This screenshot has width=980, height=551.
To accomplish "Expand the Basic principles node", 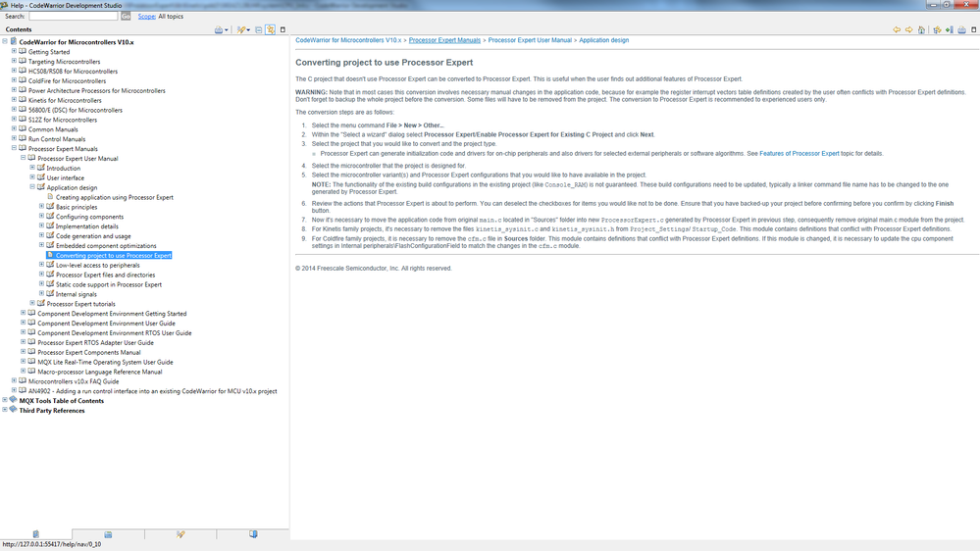I will 42,206.
